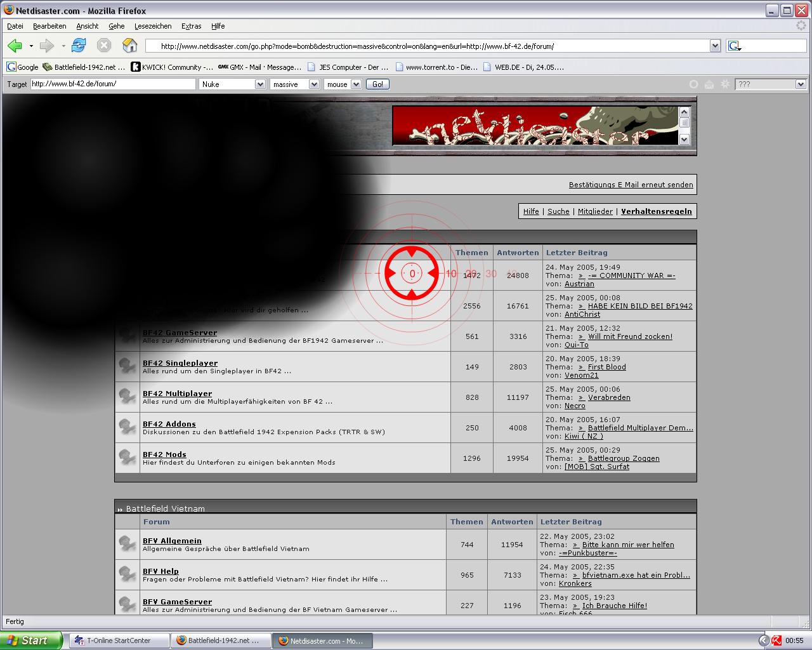Image resolution: width=812 pixels, height=650 pixels.
Task: Switch to T-Online StartCenter in taskbar
Action: (119, 640)
